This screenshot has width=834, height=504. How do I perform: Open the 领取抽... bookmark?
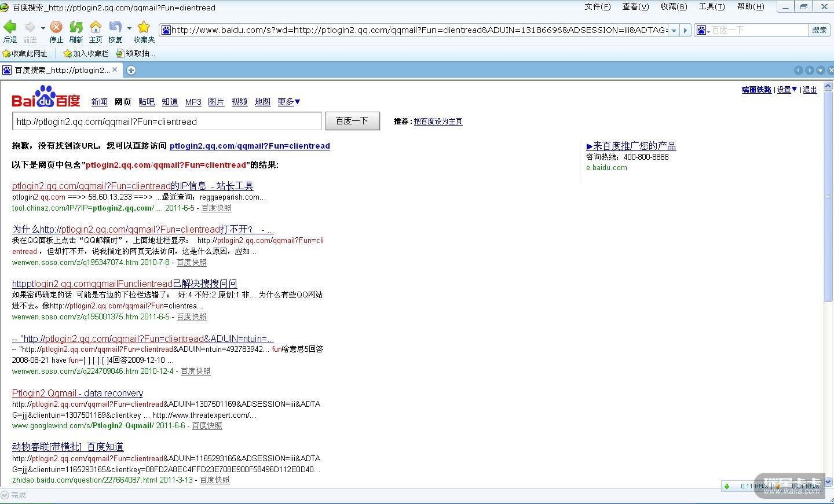tap(136, 53)
